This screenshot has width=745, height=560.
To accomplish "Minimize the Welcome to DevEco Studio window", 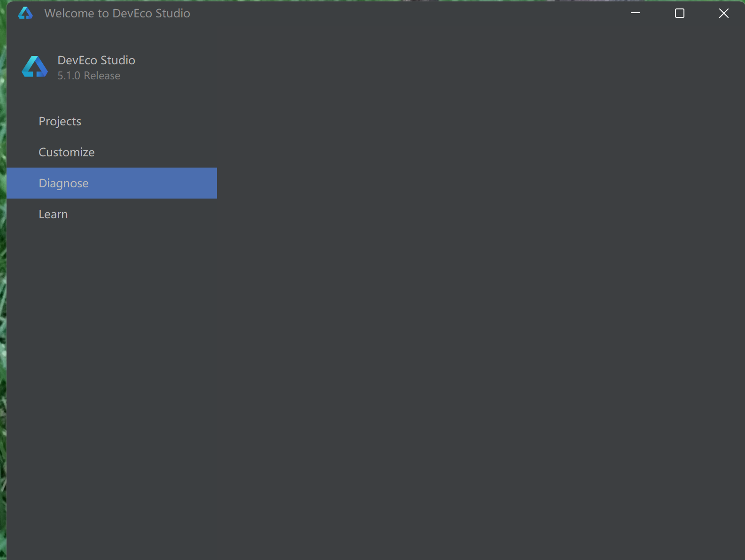I will point(636,13).
